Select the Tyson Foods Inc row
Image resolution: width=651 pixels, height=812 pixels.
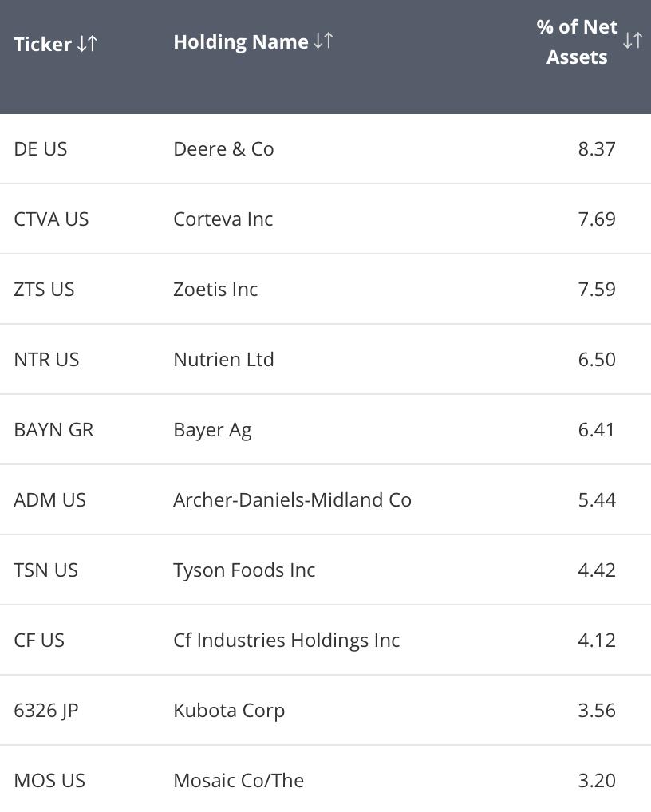click(x=325, y=570)
